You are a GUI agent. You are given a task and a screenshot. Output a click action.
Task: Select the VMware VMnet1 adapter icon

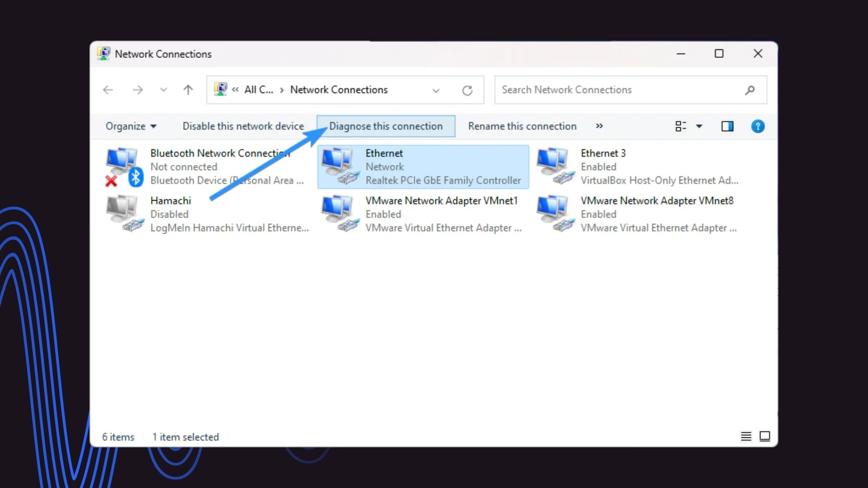point(340,214)
